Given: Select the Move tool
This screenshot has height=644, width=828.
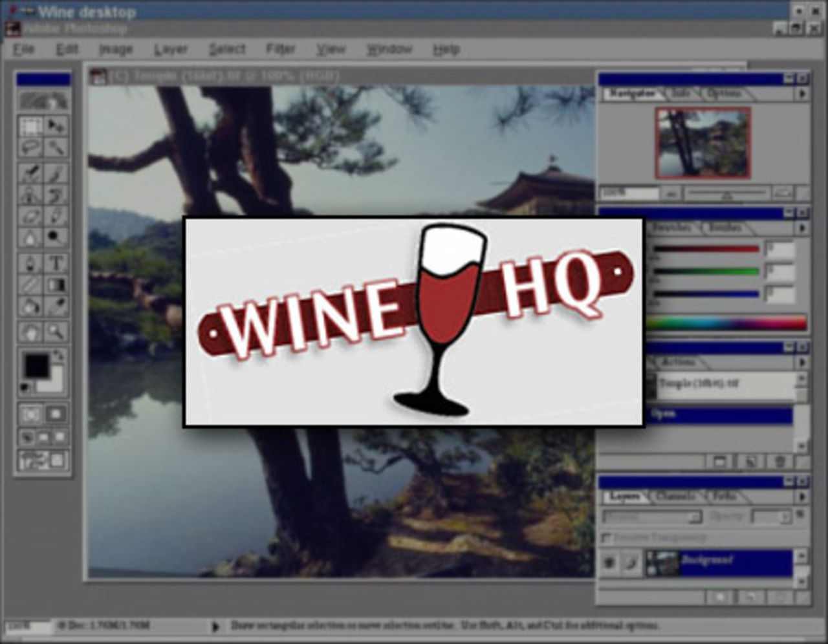Looking at the screenshot, I should (57, 127).
